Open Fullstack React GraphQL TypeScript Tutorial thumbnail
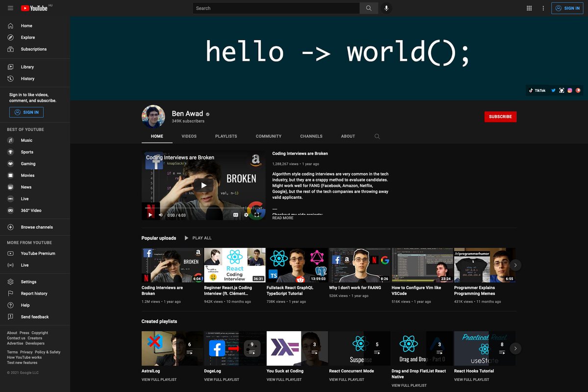 (x=297, y=265)
